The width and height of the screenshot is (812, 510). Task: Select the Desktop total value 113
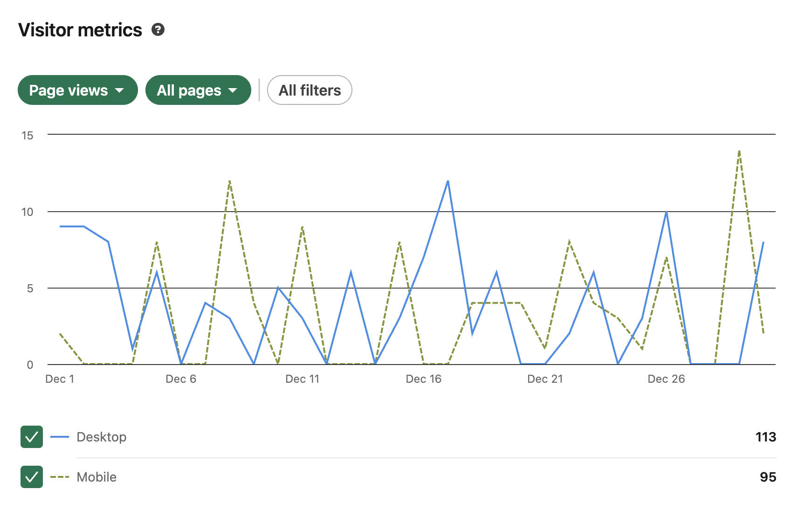click(766, 437)
